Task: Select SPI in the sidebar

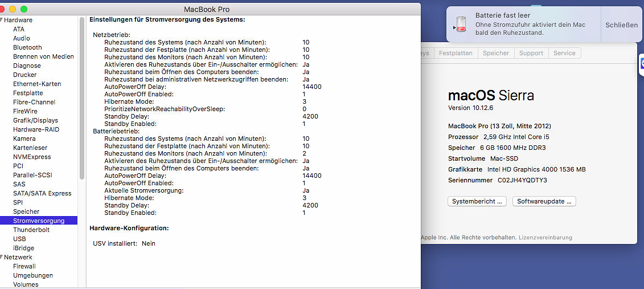Action: [18, 202]
